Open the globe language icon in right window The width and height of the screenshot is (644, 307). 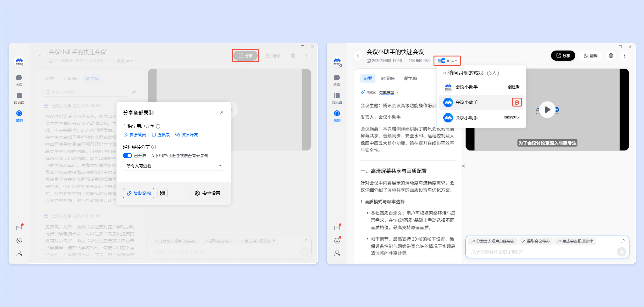(611, 55)
